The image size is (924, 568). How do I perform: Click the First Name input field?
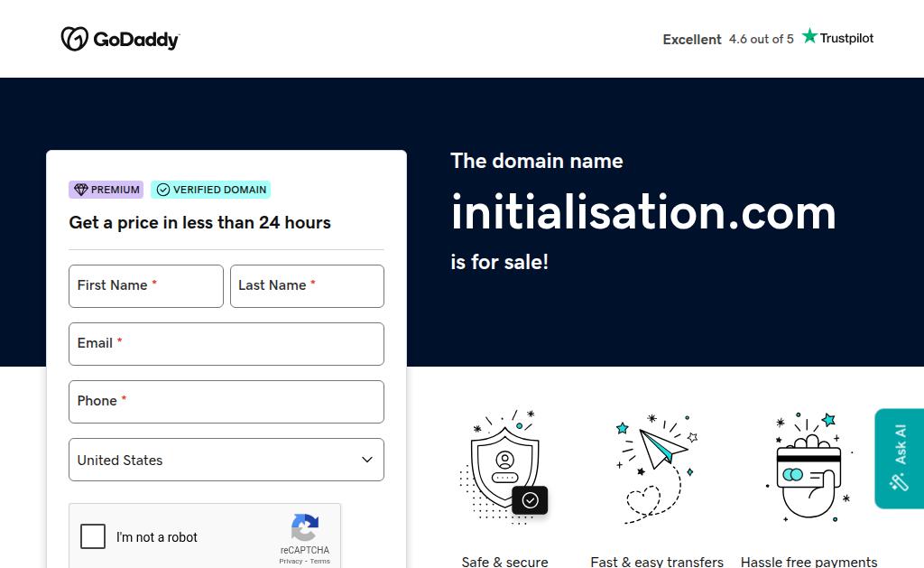point(145,286)
